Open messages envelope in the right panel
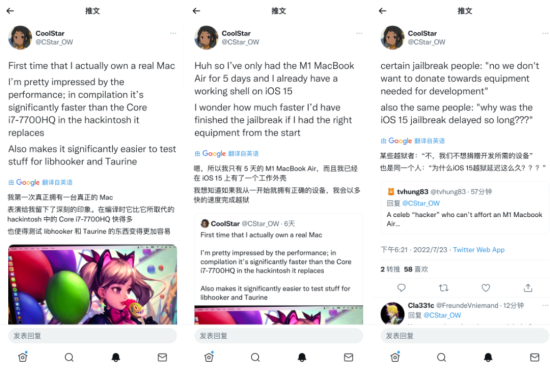 tap(534, 357)
